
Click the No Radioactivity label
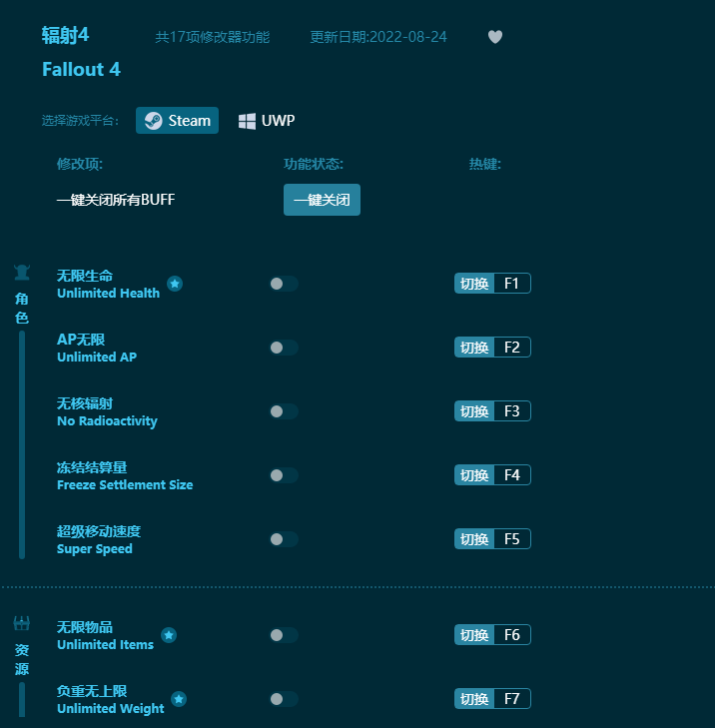(x=107, y=421)
